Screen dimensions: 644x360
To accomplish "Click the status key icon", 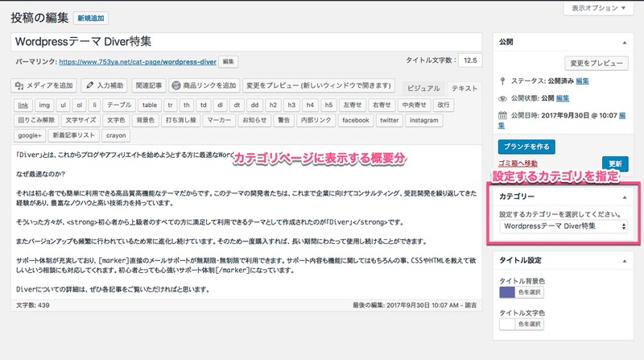I will [x=502, y=81].
